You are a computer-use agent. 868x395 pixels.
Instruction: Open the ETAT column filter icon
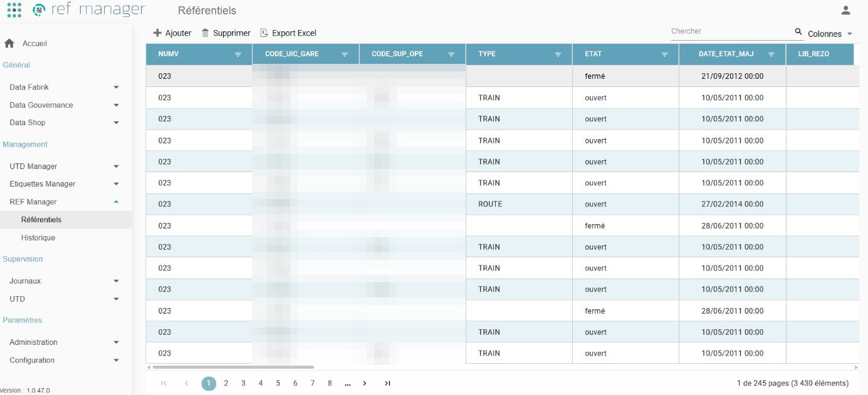[664, 54]
